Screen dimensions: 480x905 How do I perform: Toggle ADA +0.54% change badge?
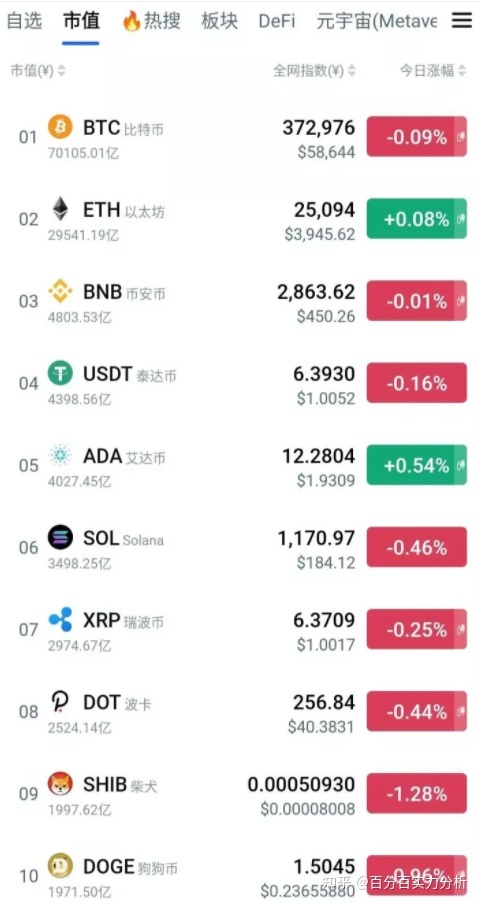click(x=417, y=465)
